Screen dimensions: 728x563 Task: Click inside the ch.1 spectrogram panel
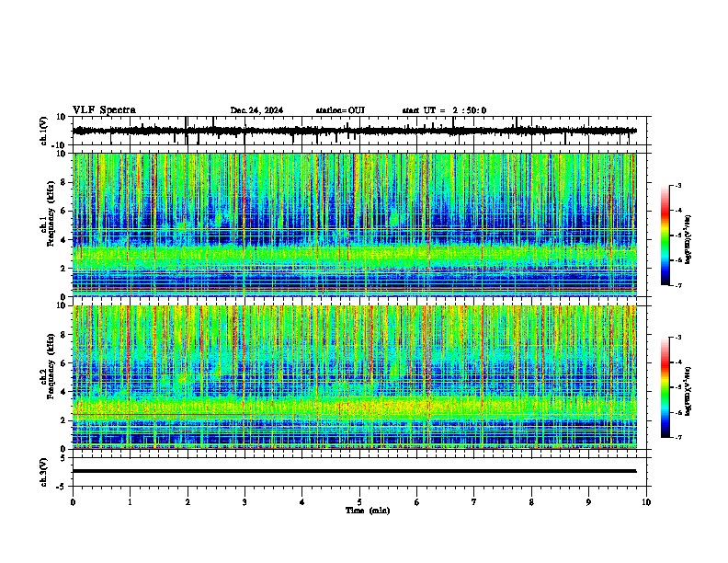354,224
